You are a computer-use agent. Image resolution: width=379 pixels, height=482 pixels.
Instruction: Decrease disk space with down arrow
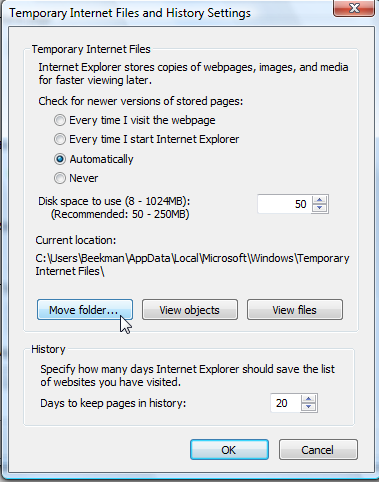(320, 208)
